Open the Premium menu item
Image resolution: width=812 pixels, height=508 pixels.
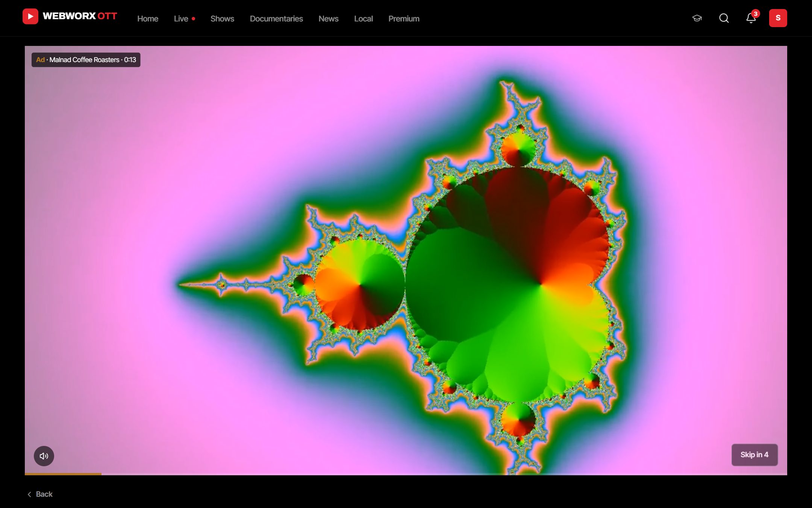tap(404, 18)
